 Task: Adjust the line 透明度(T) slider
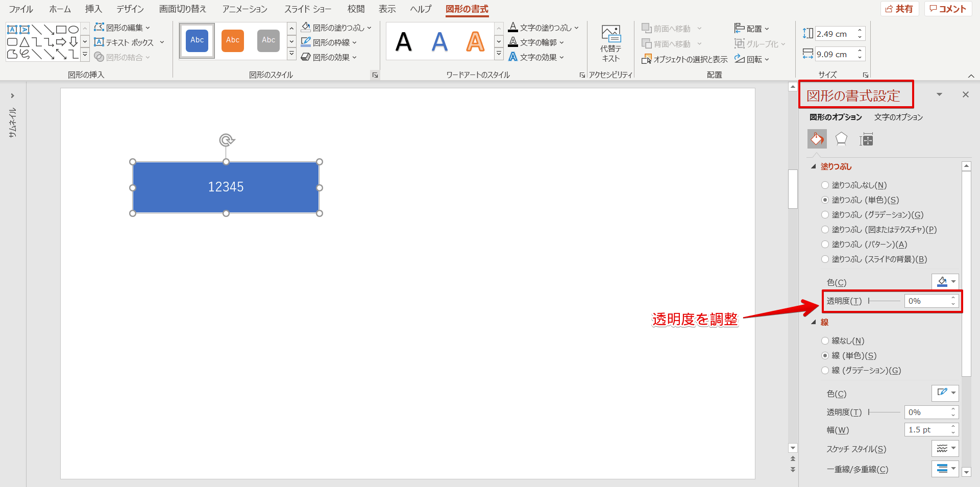pyautogui.click(x=885, y=412)
